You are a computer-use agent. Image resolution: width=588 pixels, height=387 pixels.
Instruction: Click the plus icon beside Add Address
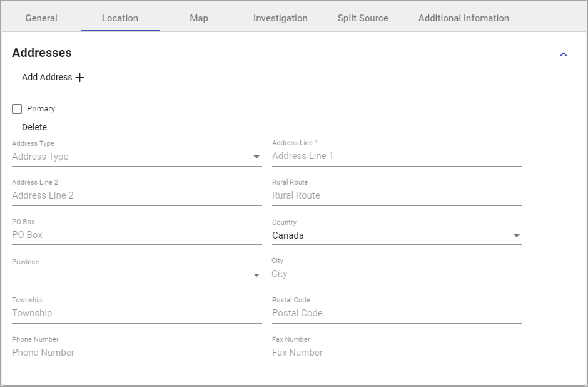coord(79,78)
